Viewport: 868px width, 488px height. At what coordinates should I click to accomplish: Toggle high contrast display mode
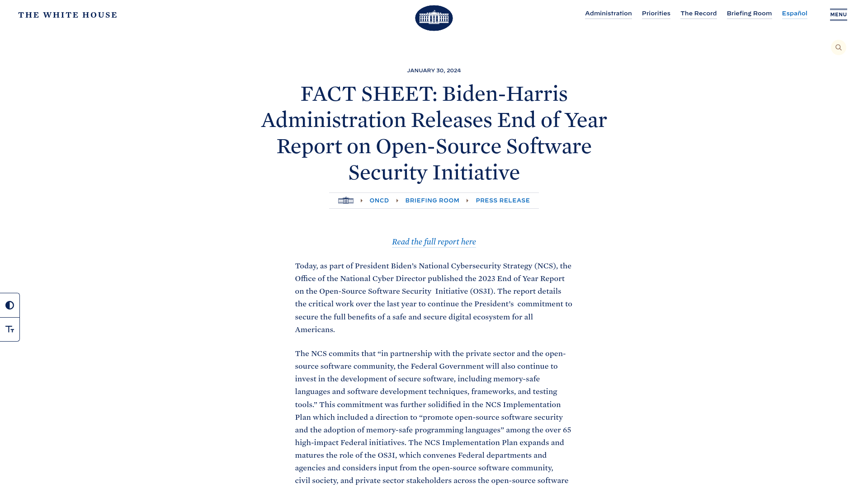pos(9,305)
